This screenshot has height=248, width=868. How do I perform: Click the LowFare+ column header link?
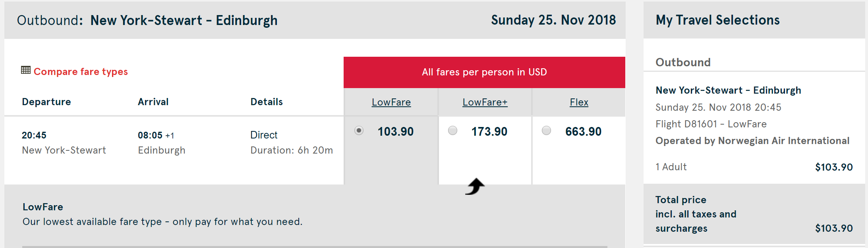pyautogui.click(x=485, y=102)
